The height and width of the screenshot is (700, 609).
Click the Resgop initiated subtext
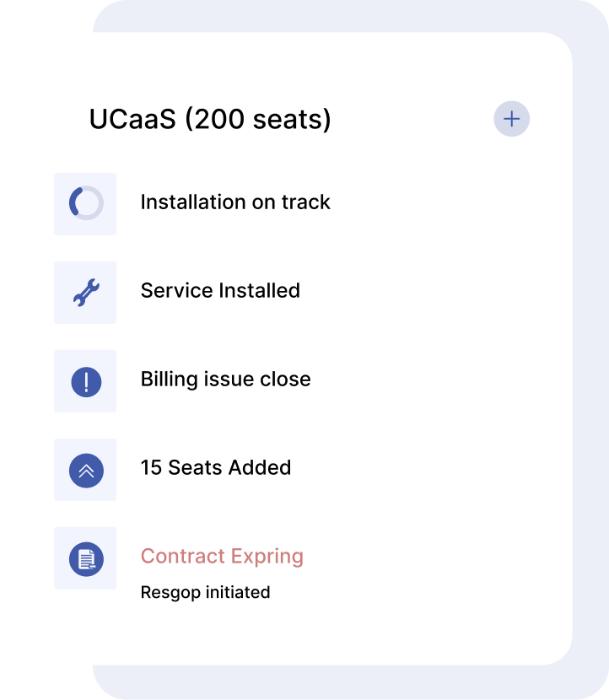[205, 593]
